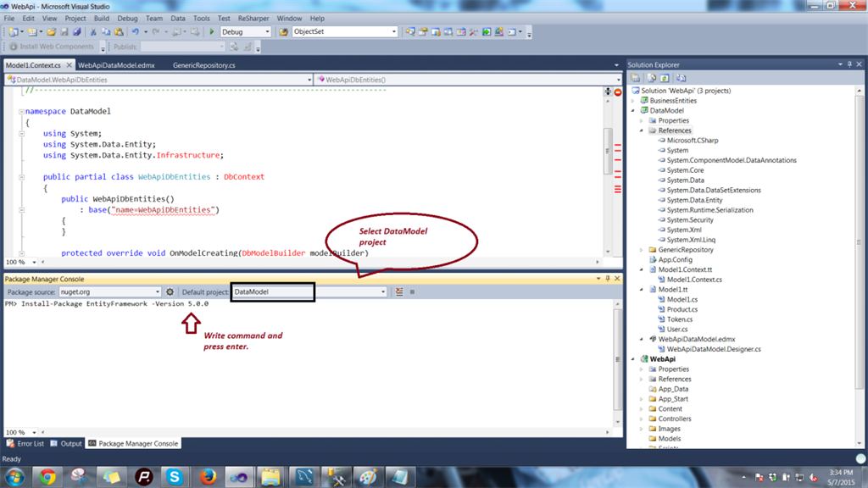Select the Controllers folder in WebApi

674,419
